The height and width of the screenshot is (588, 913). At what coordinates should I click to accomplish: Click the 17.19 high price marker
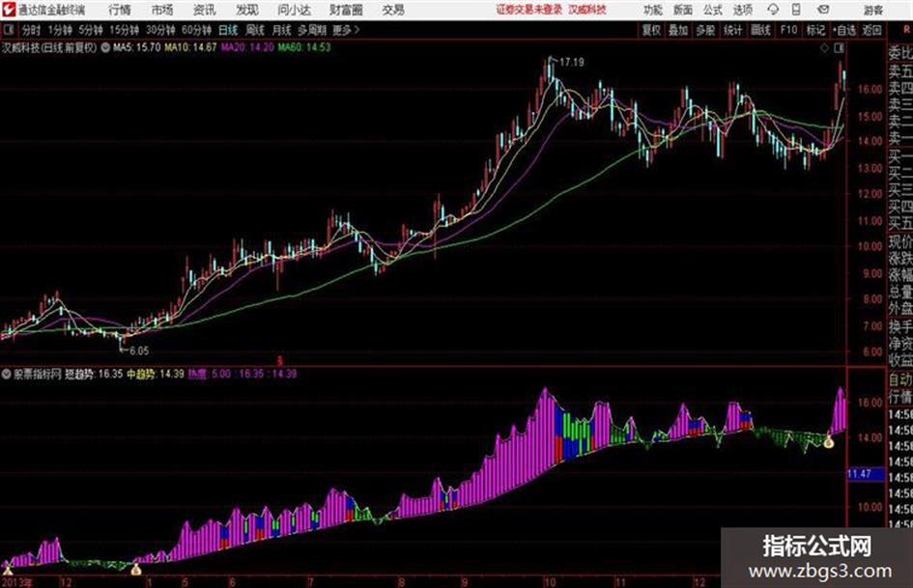[572, 62]
